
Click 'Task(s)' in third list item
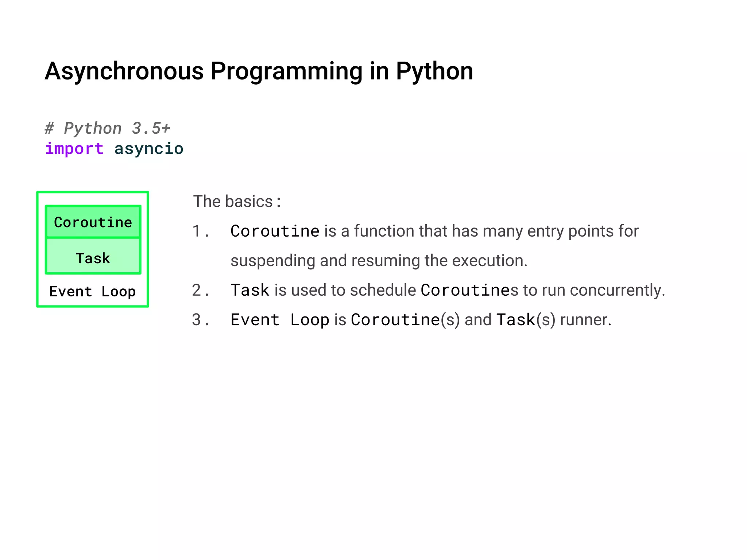(525, 320)
